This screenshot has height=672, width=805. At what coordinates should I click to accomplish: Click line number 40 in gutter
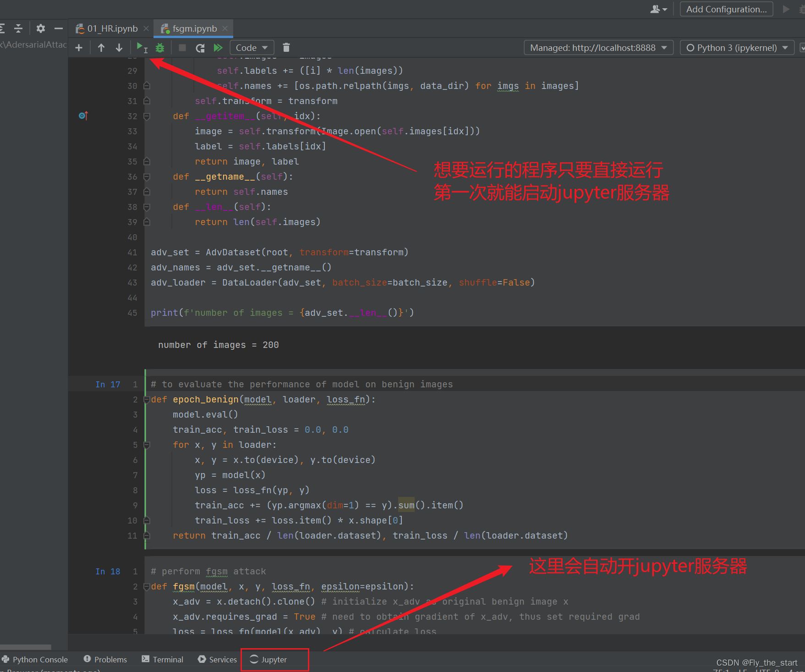coord(132,237)
